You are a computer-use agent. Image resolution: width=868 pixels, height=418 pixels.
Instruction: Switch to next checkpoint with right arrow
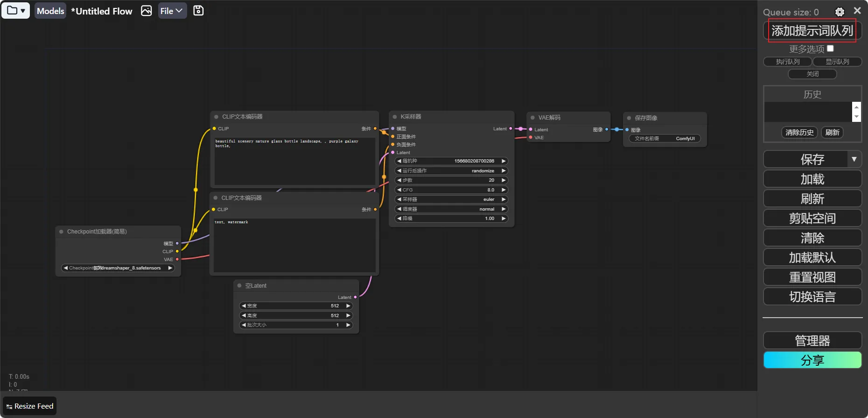[x=170, y=268]
